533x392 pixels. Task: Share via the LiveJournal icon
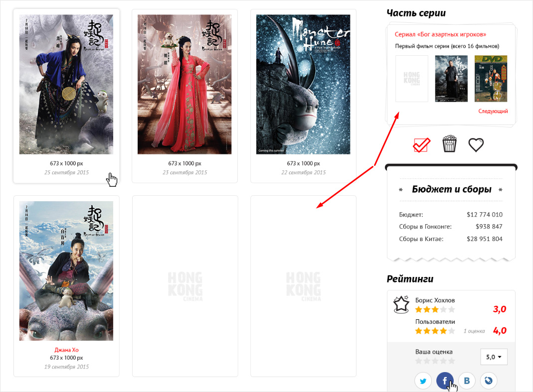489,381
